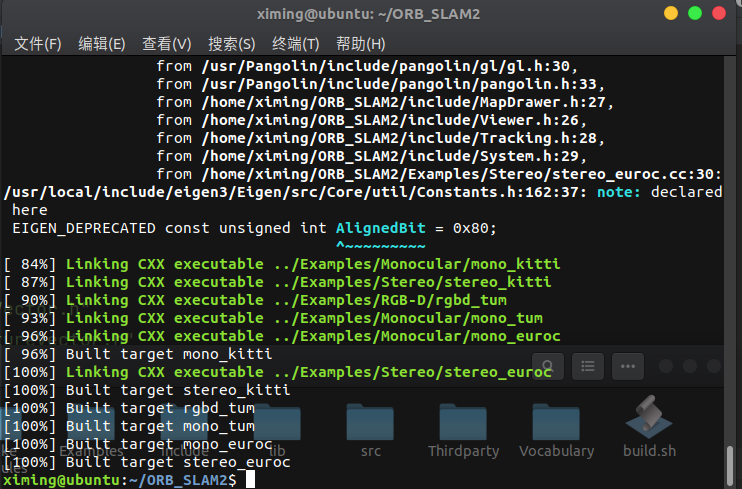Click the '[100%] Linking CXX executable' stereo_euroc line
This screenshot has width=742, height=489.
click(277, 372)
